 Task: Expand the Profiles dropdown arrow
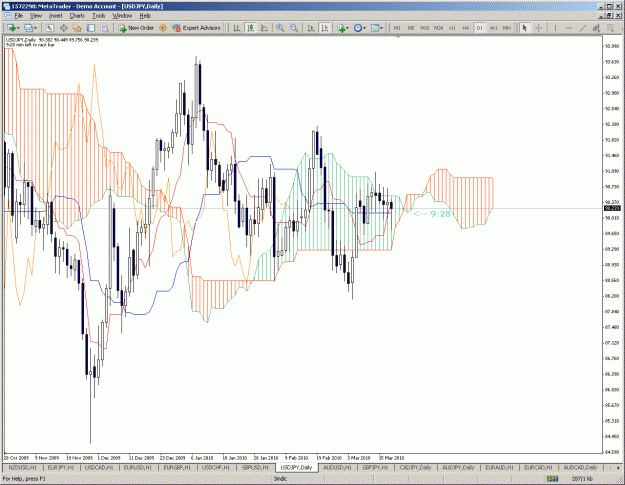click(35, 28)
